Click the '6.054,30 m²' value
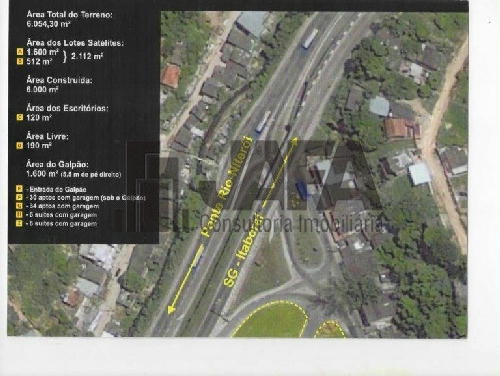Viewport: 500px width, 376px height. (48, 24)
